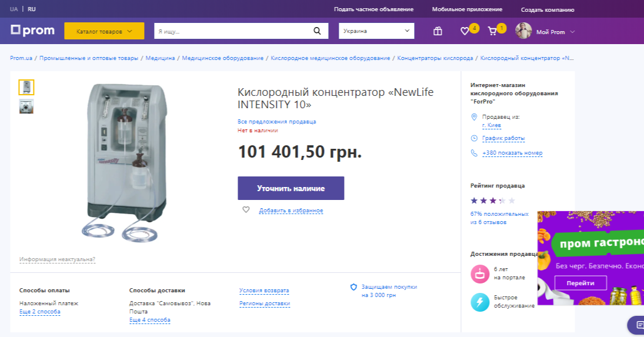
Task: Open the gift box icon in header
Action: (x=438, y=31)
